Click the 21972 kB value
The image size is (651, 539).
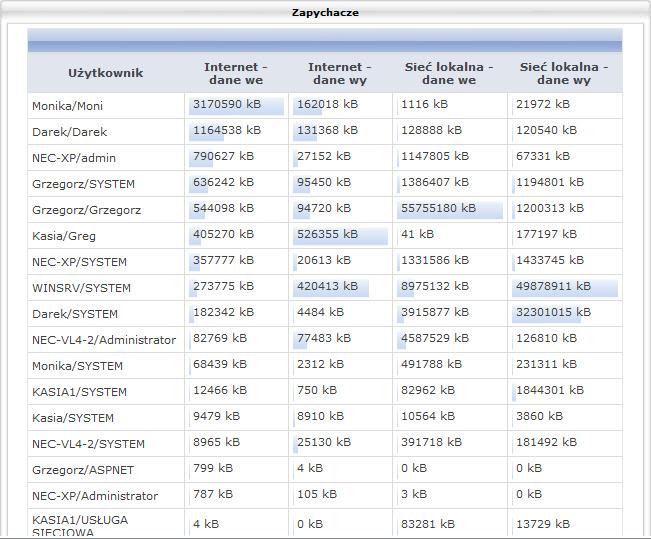tap(543, 104)
